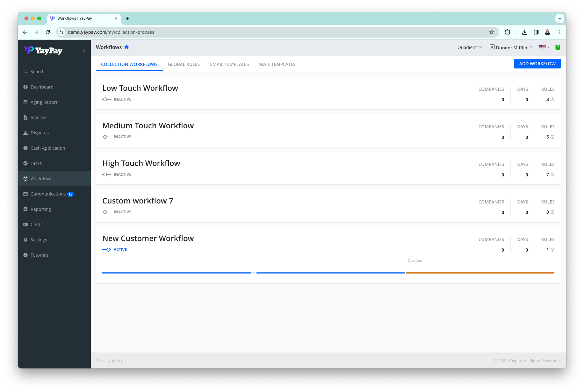Click the info icon beside High Touch Workflow rules
Viewport: 584px width, 392px height.
tap(552, 175)
